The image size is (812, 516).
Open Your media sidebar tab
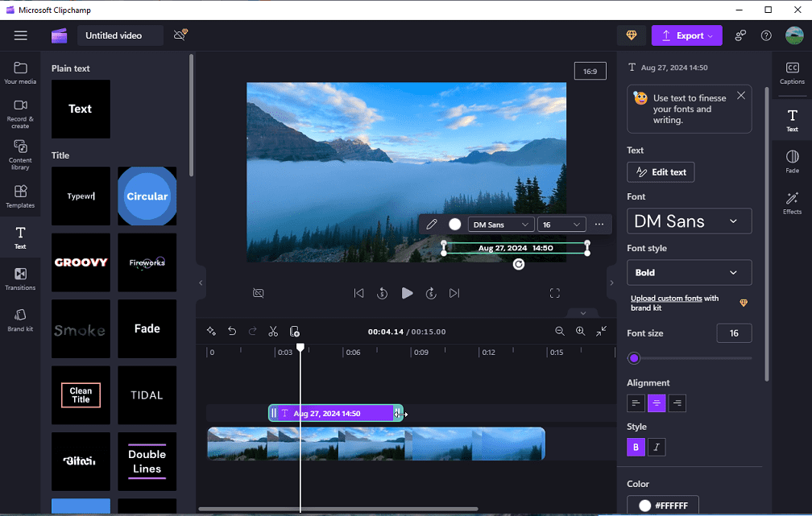[x=20, y=73]
